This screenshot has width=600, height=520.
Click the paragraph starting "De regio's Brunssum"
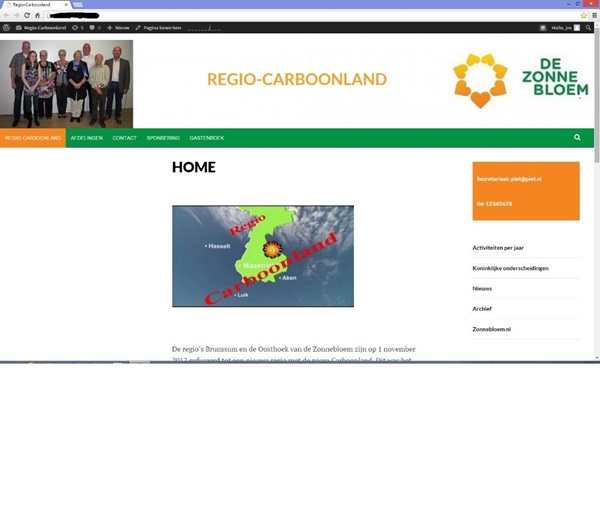[x=293, y=354]
